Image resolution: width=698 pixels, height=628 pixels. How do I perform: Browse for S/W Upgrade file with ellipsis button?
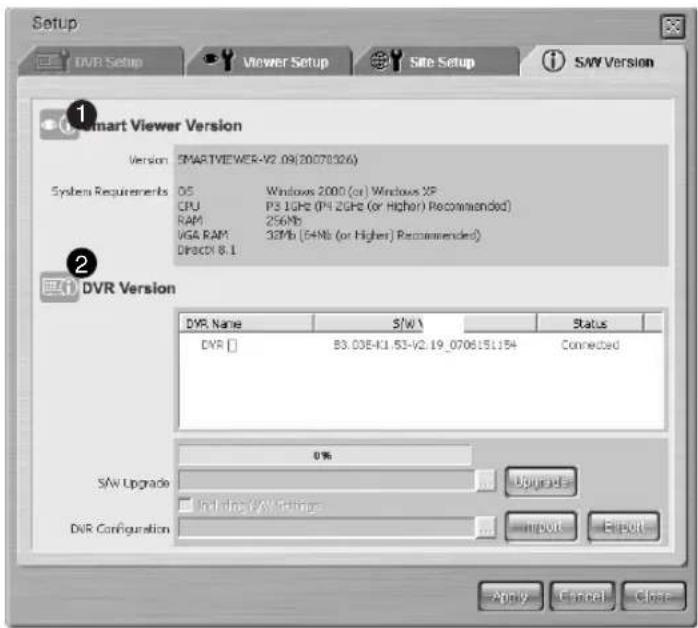[x=486, y=481]
